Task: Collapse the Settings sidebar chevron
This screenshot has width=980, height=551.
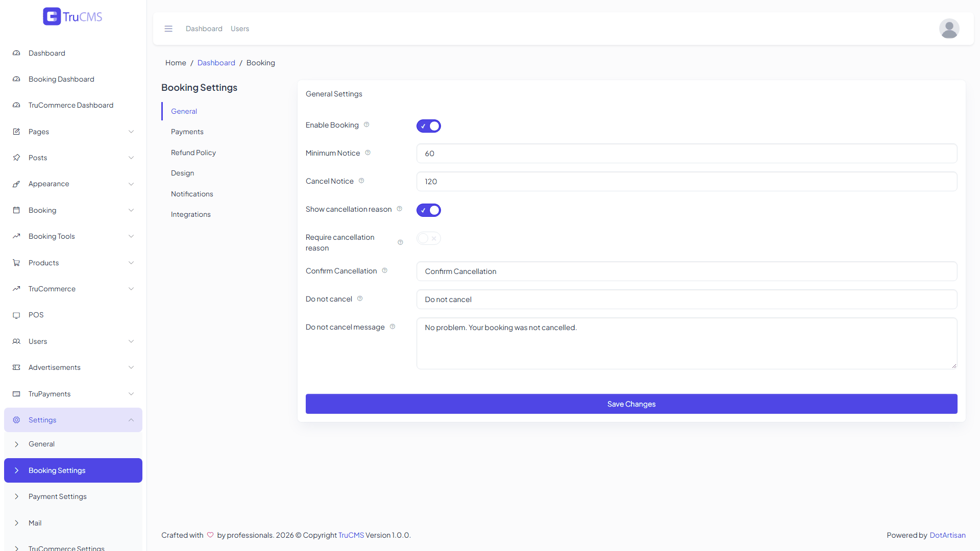Action: point(131,420)
